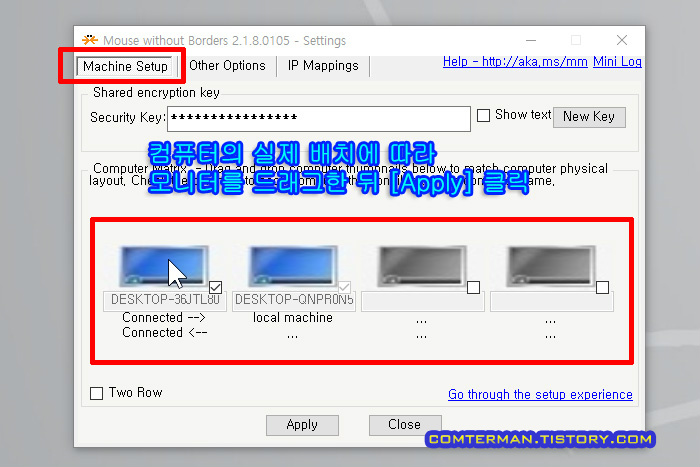Screen dimensions: 700x467
Task: Check the fourth machine slot checkbox
Action: tap(602, 288)
